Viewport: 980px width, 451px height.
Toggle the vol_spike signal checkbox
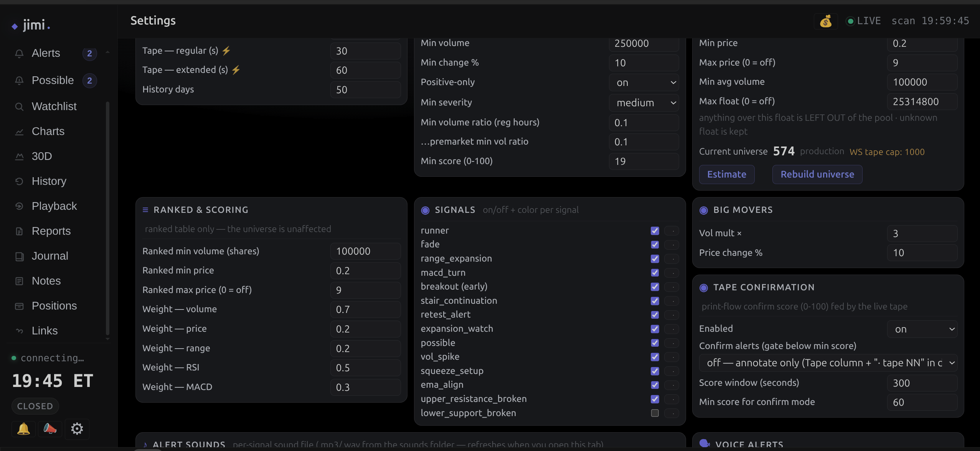(655, 357)
